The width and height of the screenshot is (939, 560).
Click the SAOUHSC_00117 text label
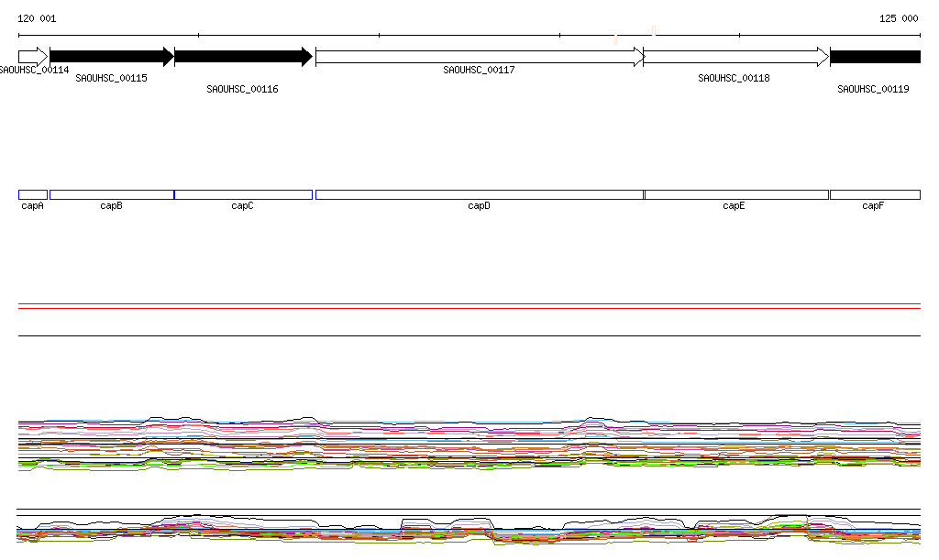pyautogui.click(x=479, y=70)
